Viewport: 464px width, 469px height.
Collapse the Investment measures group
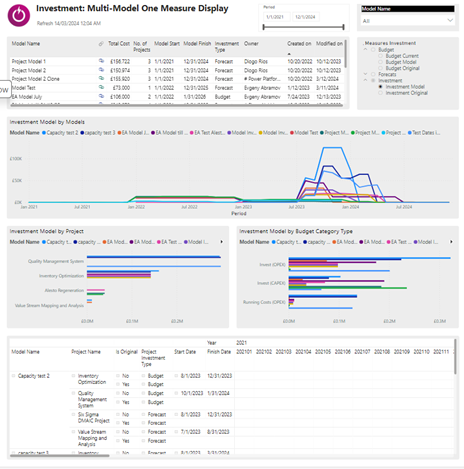[x=365, y=80]
